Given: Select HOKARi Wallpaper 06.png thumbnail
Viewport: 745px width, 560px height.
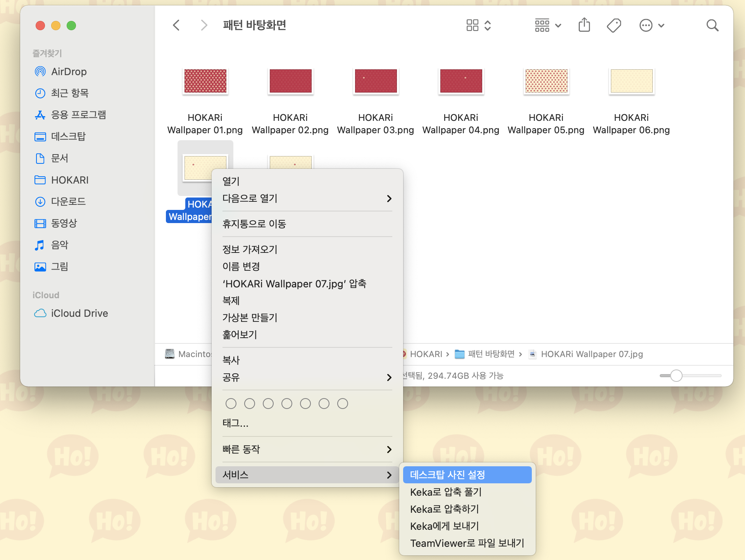Looking at the screenshot, I should point(631,81).
